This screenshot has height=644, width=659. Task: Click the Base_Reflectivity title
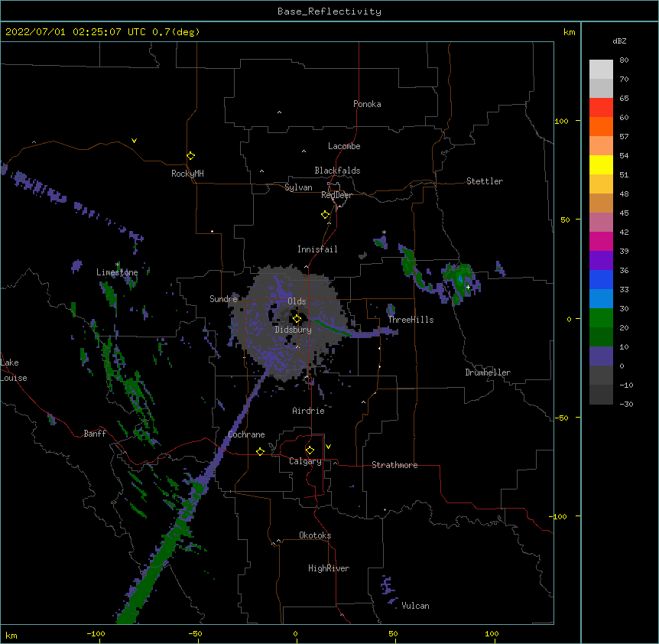tap(329, 11)
